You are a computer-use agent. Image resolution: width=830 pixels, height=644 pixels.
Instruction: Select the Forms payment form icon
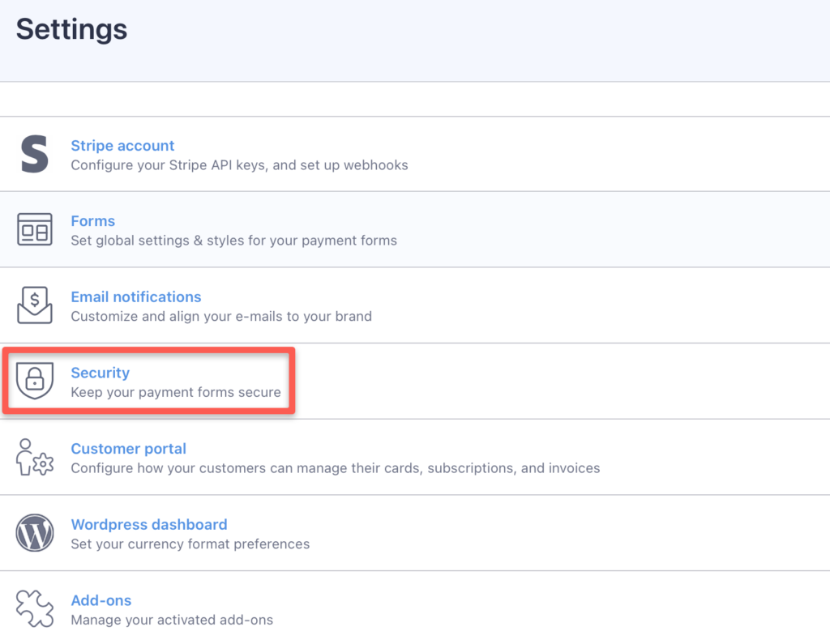(x=34, y=229)
